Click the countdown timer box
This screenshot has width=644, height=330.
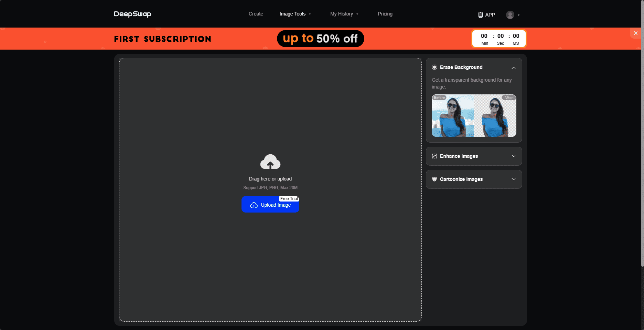[499, 39]
